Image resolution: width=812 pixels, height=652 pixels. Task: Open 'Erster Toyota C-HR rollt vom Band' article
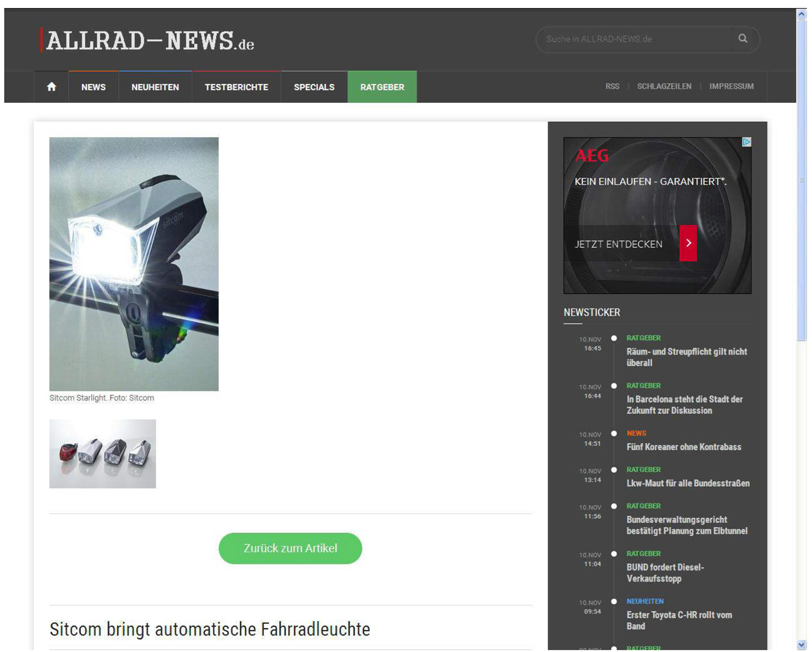tap(679, 620)
